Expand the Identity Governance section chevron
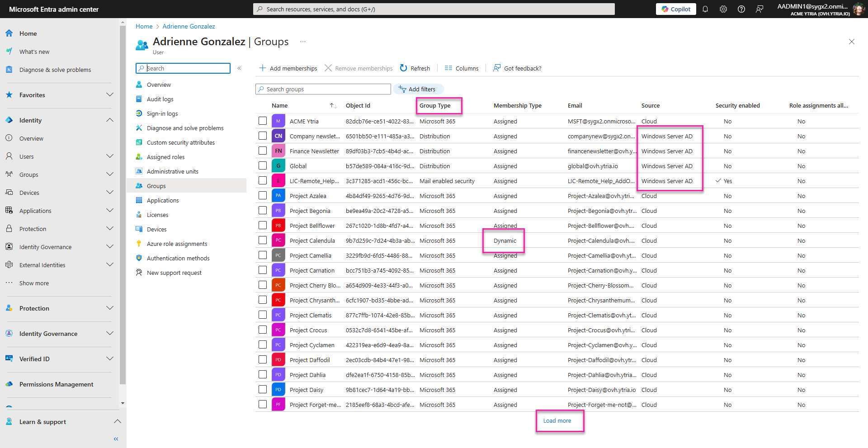868x448 pixels. tap(110, 333)
